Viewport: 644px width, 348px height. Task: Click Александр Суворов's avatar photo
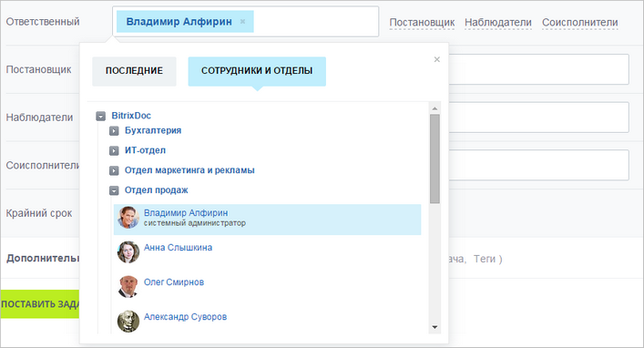[128, 321]
